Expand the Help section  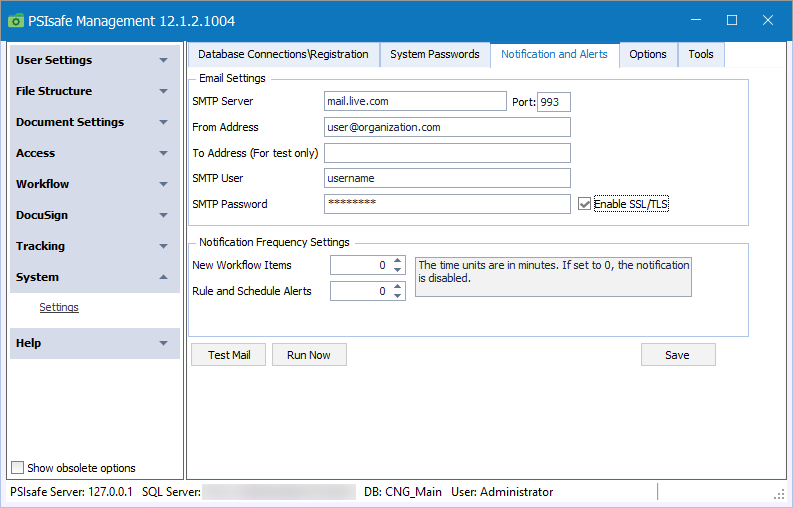coord(95,343)
